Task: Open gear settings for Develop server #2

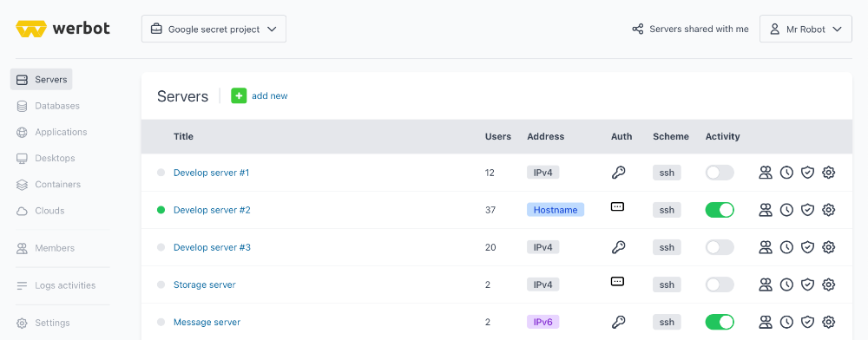Action: [x=829, y=210]
